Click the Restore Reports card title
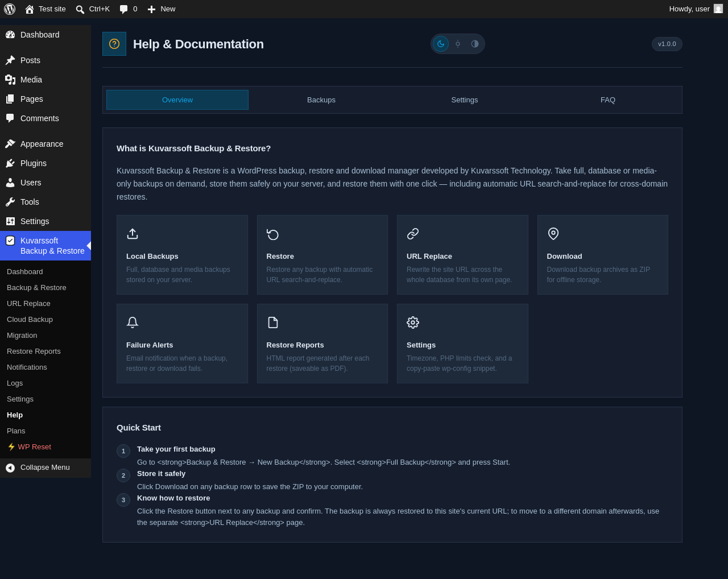The image size is (728, 579). pos(295,345)
